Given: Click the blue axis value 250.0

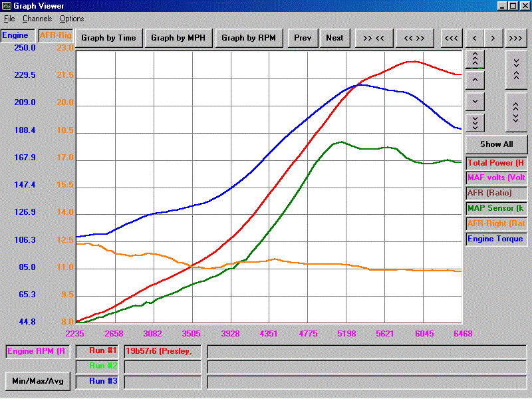Looking at the screenshot, I should point(25,48).
